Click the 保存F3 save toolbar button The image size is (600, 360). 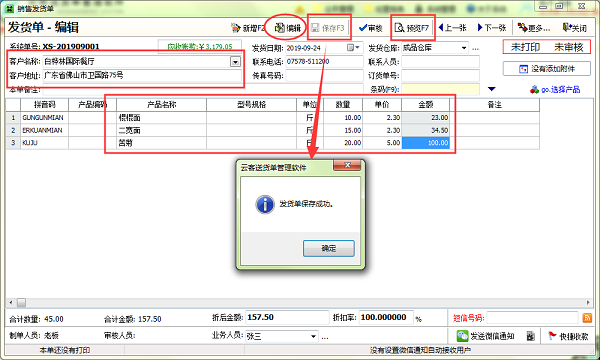[x=328, y=28]
